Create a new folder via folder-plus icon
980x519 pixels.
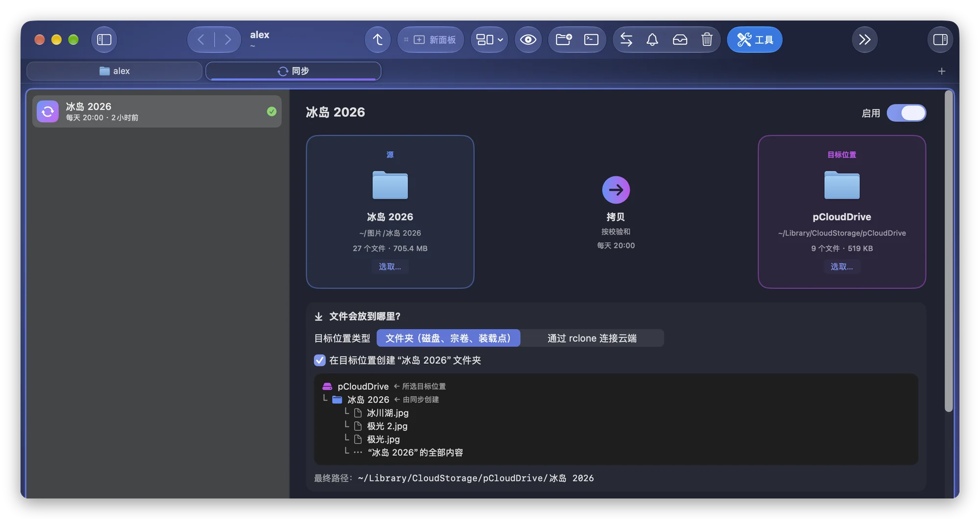pyautogui.click(x=563, y=40)
